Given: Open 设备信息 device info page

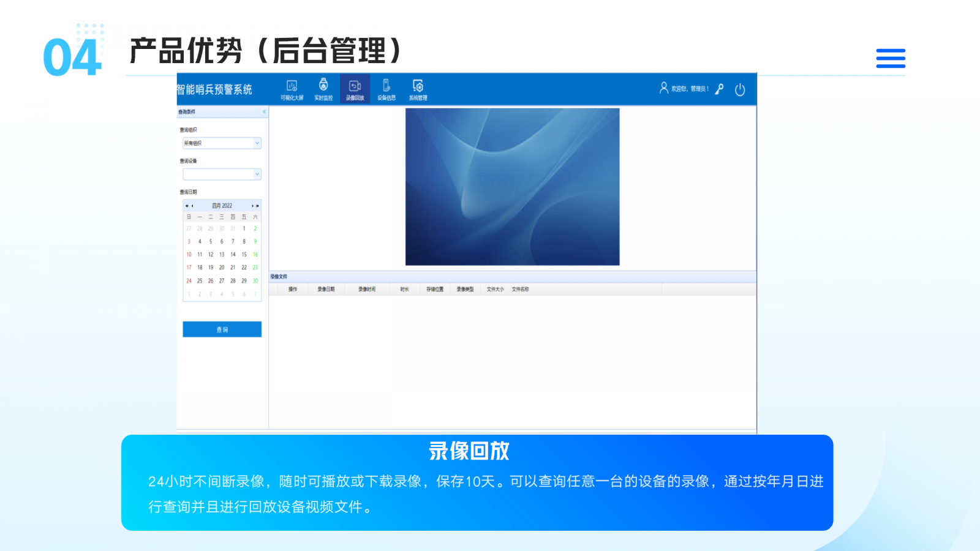Looking at the screenshot, I should 386,89.
